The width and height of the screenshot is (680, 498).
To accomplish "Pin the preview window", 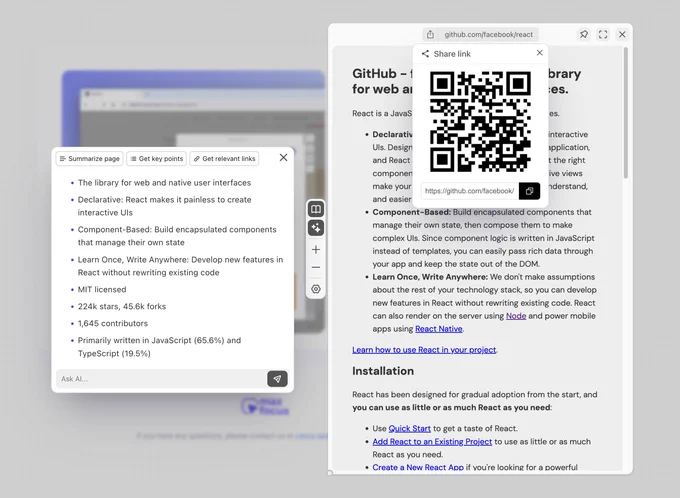I will (584, 34).
